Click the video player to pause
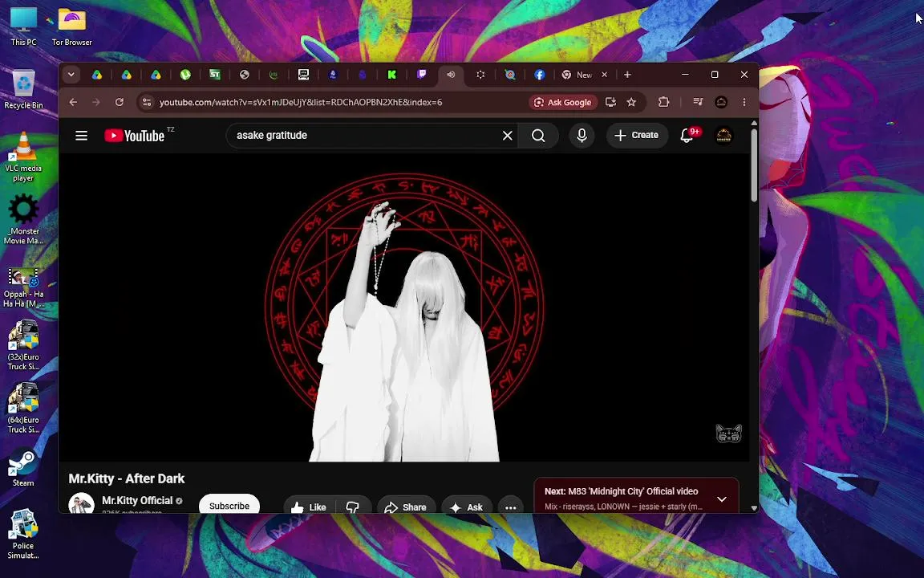Viewport: 924px width, 578px height. [404, 307]
